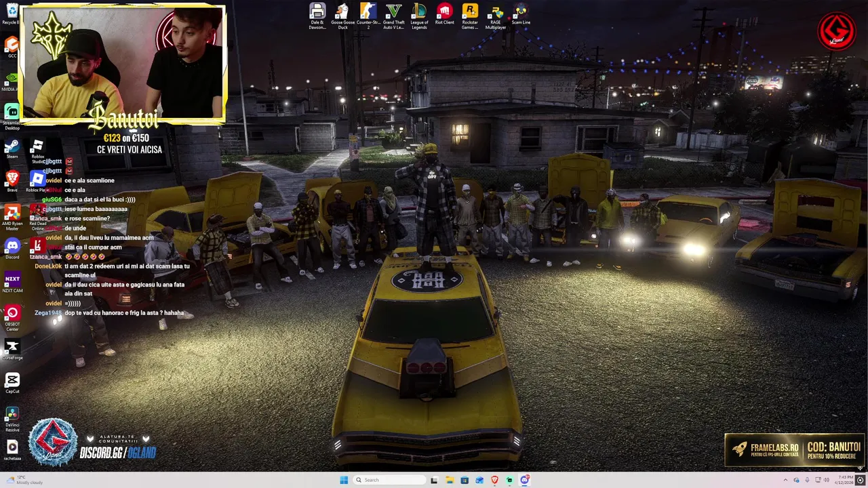This screenshot has width=868, height=488.
Task: Click the taskbar Search box
Action: click(389, 480)
